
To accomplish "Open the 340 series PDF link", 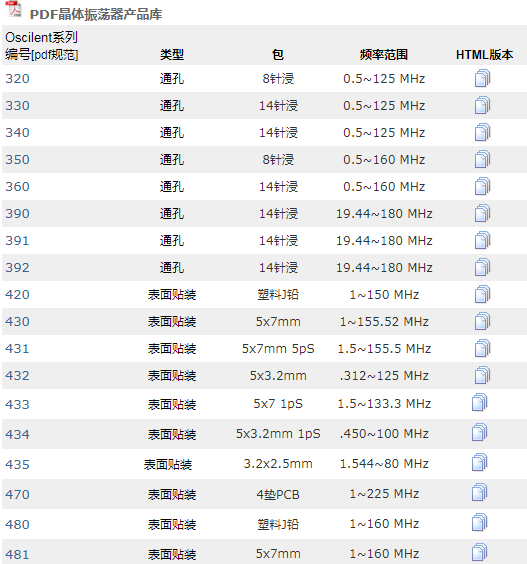I will click(17, 132).
